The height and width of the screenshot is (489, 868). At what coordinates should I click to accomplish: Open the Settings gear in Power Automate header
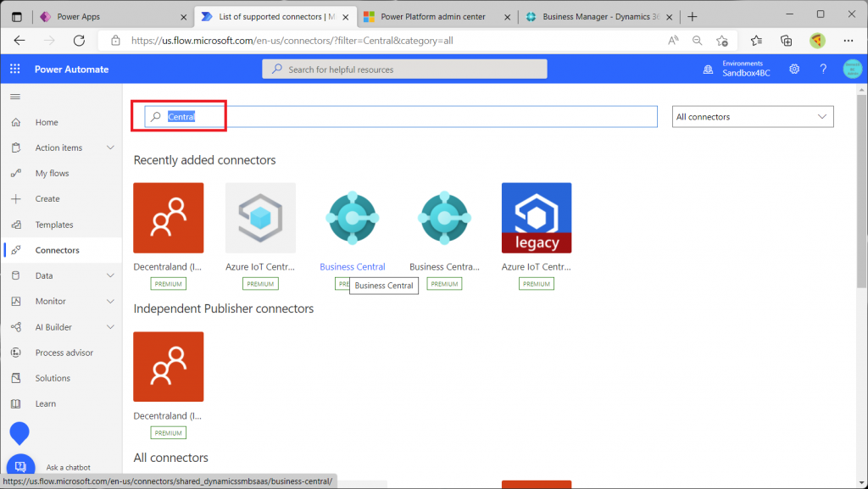click(x=794, y=69)
